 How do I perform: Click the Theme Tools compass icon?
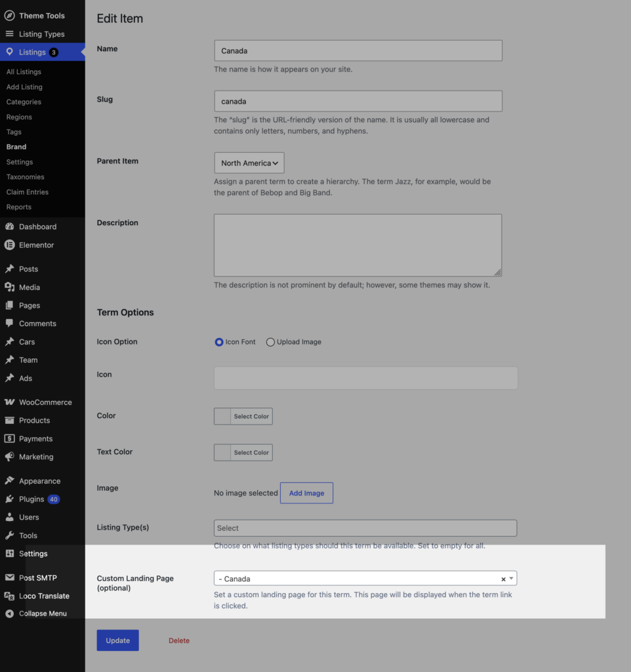(9, 16)
